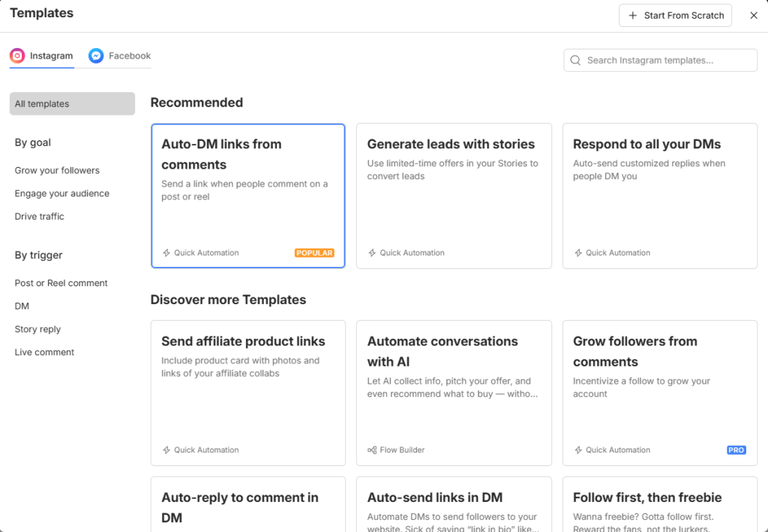
Task: Choose the Drive traffic goal filter
Action: [39, 217]
